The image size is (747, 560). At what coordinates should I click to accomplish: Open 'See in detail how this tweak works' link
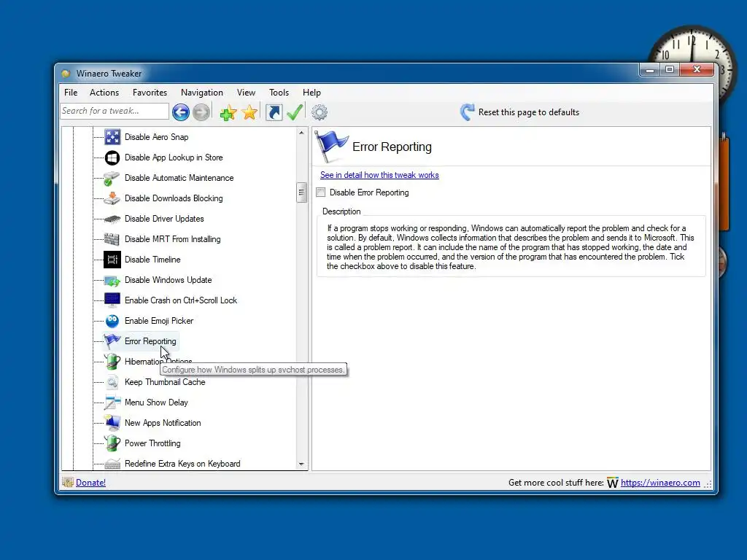379,175
